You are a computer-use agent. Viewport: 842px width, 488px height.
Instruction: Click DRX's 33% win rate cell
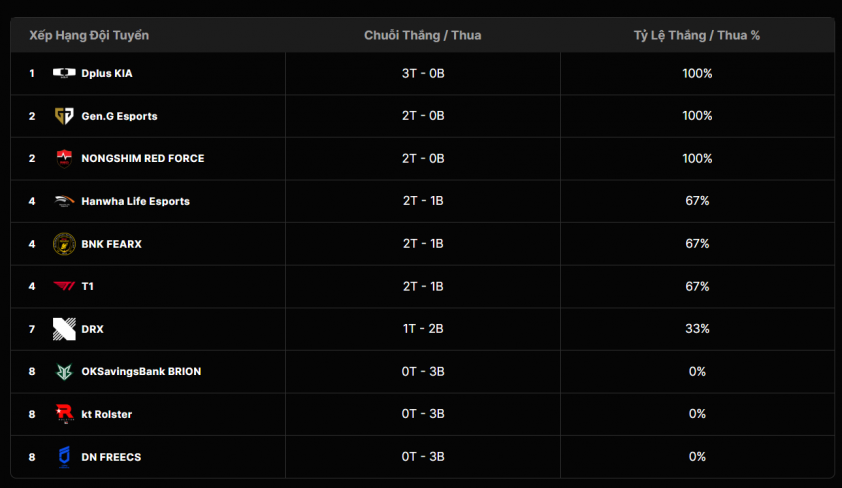(697, 329)
